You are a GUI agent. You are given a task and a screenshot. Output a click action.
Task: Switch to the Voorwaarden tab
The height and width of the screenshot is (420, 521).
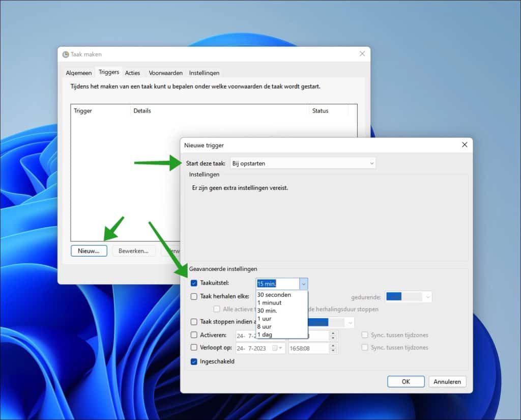pos(165,73)
